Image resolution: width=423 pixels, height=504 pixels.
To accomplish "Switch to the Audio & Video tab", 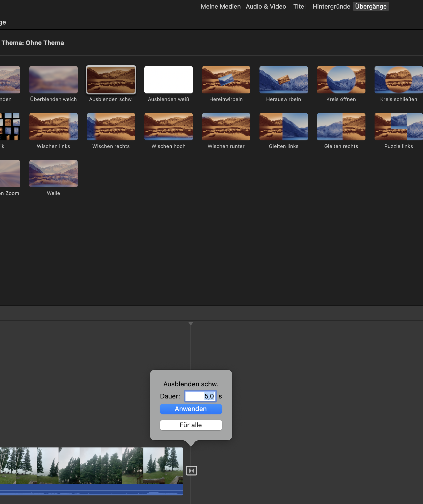I will coord(266,7).
